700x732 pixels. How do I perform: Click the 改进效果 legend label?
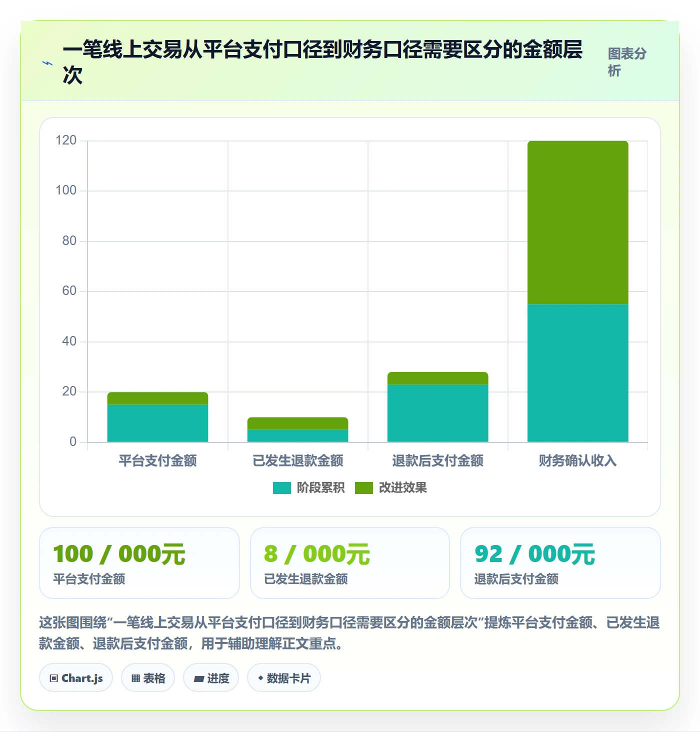402,488
